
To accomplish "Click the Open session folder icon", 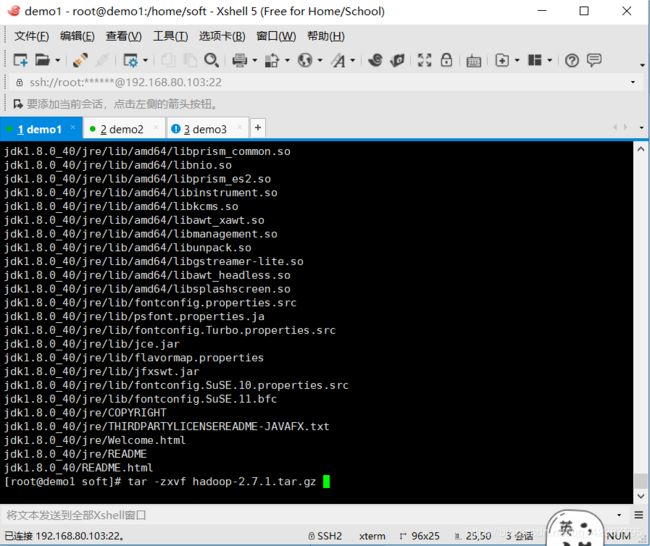I will 42,61.
